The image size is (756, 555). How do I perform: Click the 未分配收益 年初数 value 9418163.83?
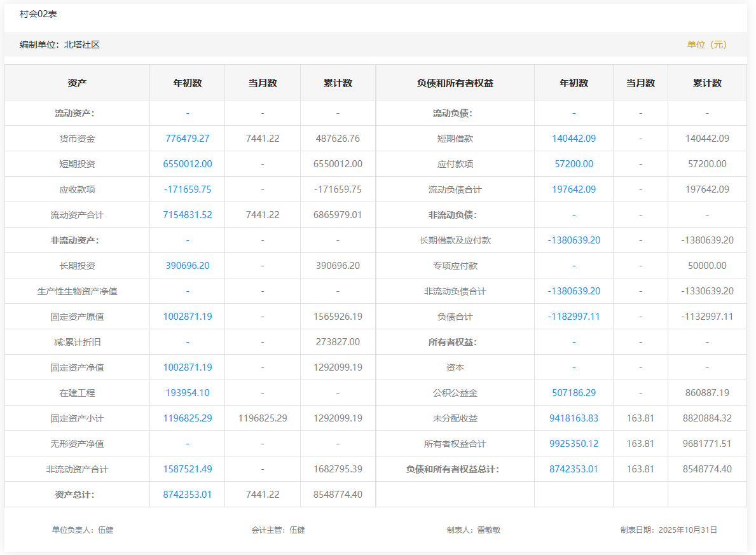tap(574, 418)
